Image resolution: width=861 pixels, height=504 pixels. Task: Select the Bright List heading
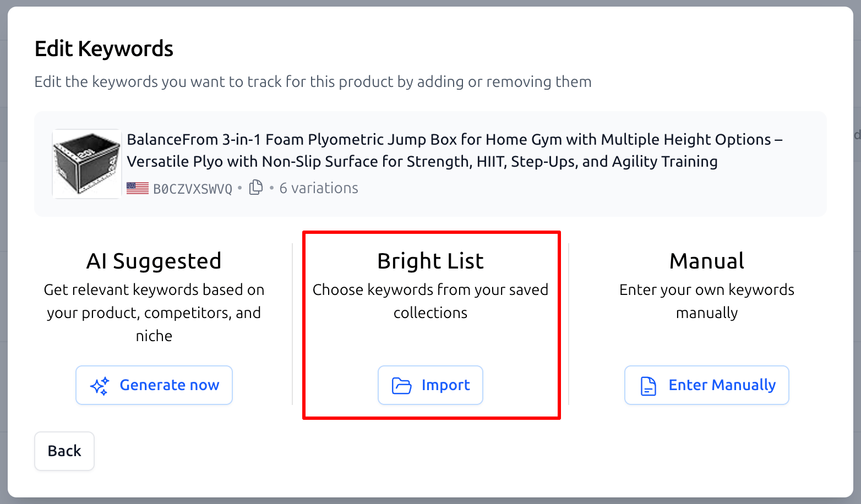tap(430, 261)
